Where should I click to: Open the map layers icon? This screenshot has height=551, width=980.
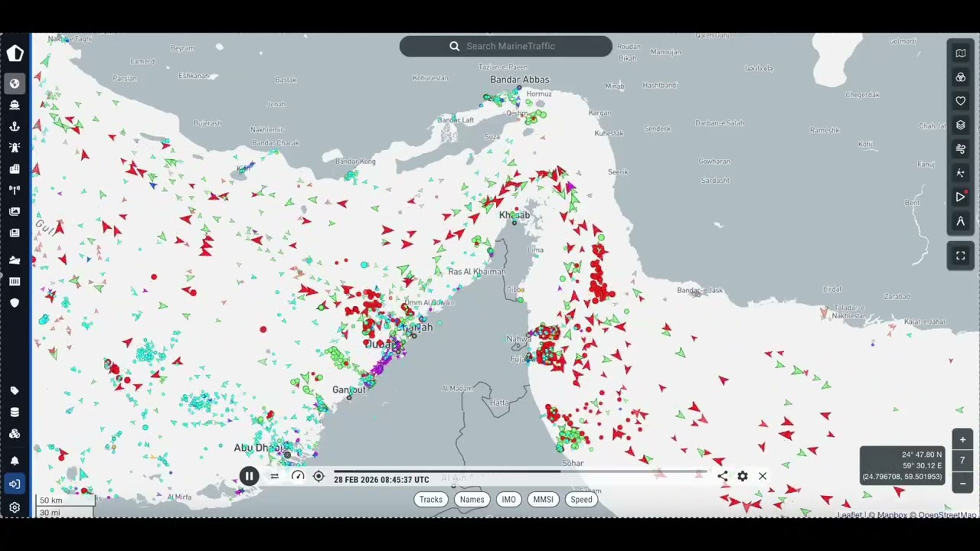961,125
